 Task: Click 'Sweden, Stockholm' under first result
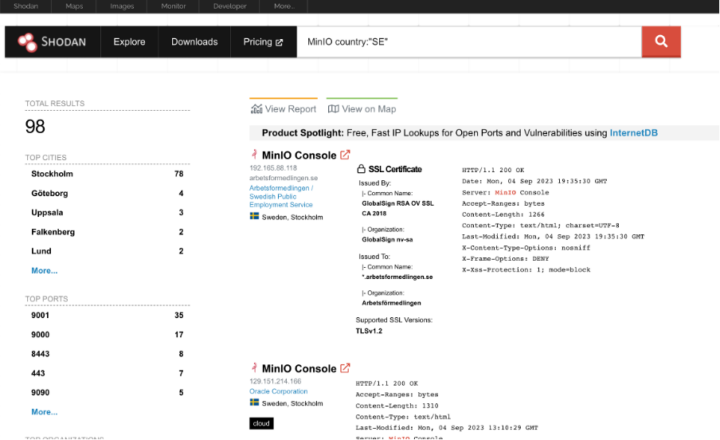pos(292,217)
